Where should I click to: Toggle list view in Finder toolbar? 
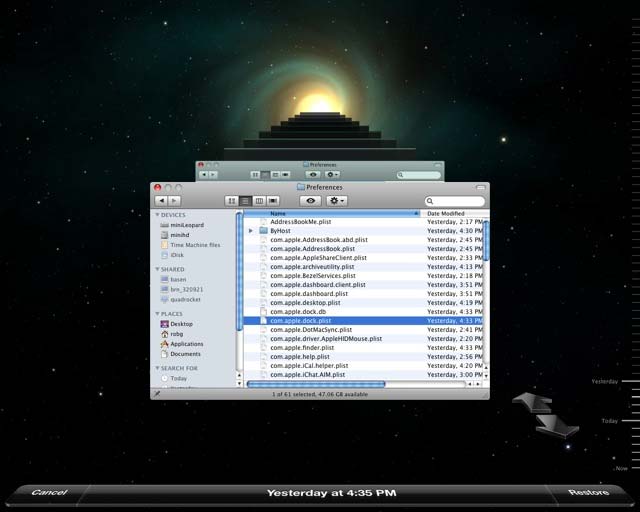click(245, 201)
